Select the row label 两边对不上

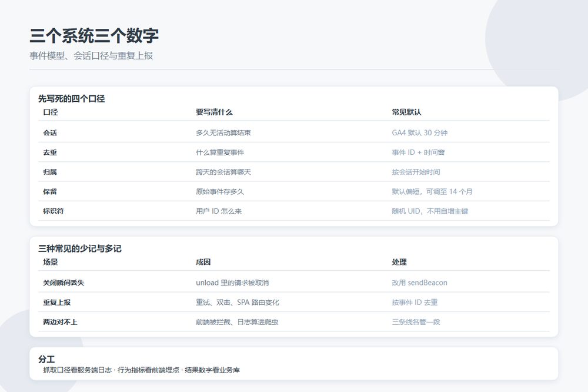60,321
